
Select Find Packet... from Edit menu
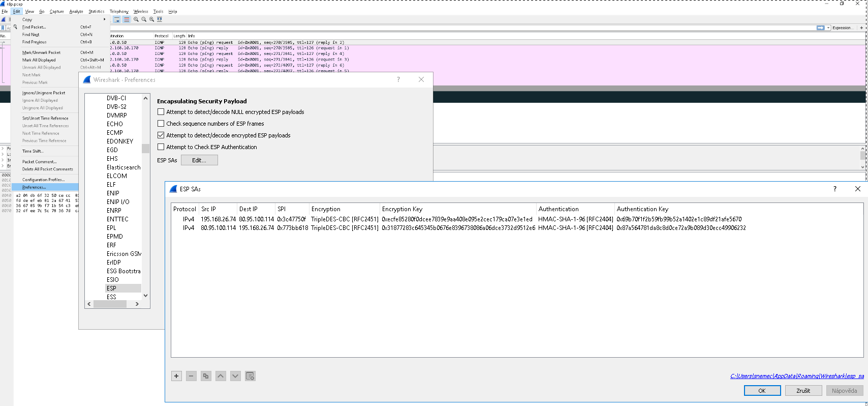tap(34, 27)
